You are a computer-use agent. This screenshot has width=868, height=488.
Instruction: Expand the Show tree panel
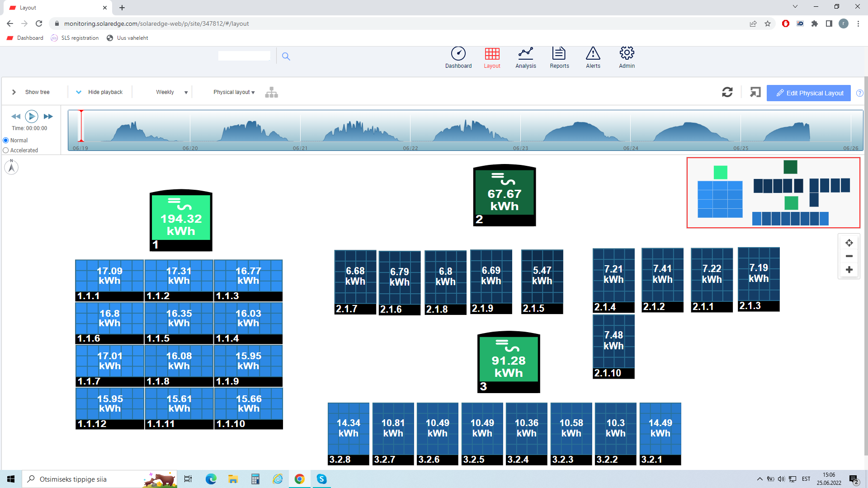pos(31,92)
